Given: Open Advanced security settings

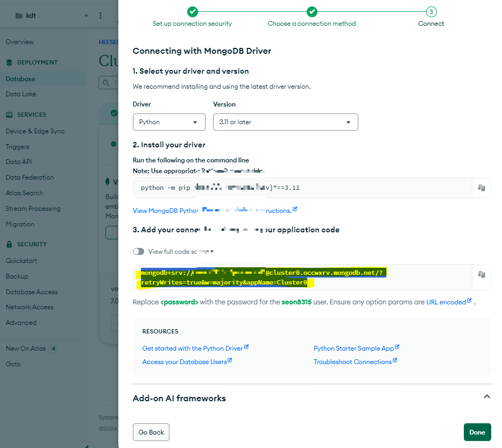Looking at the screenshot, I should coord(21,323).
